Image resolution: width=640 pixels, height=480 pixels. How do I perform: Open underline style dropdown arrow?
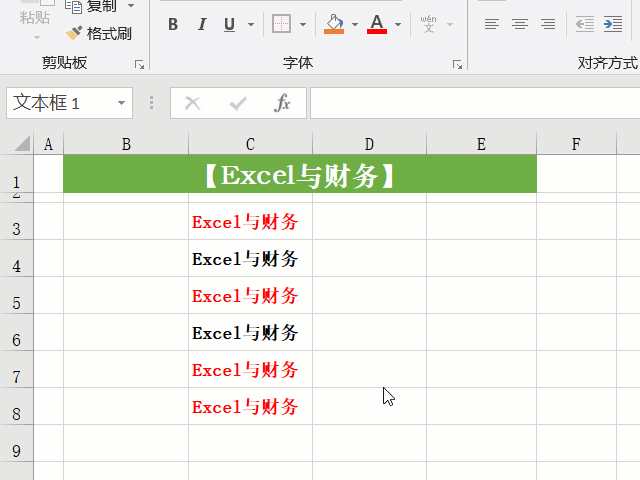pyautogui.click(x=251, y=24)
